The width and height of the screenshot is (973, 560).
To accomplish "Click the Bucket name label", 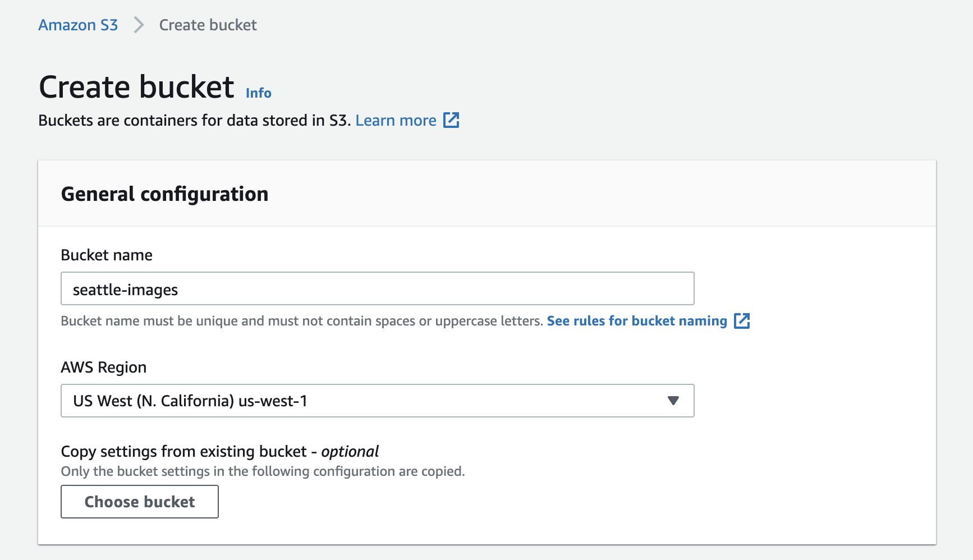I will point(107,255).
